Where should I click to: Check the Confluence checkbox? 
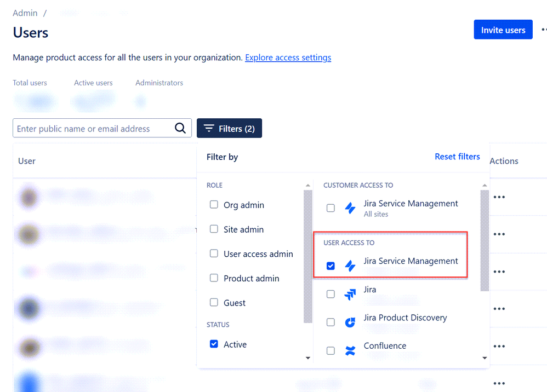coord(331,350)
